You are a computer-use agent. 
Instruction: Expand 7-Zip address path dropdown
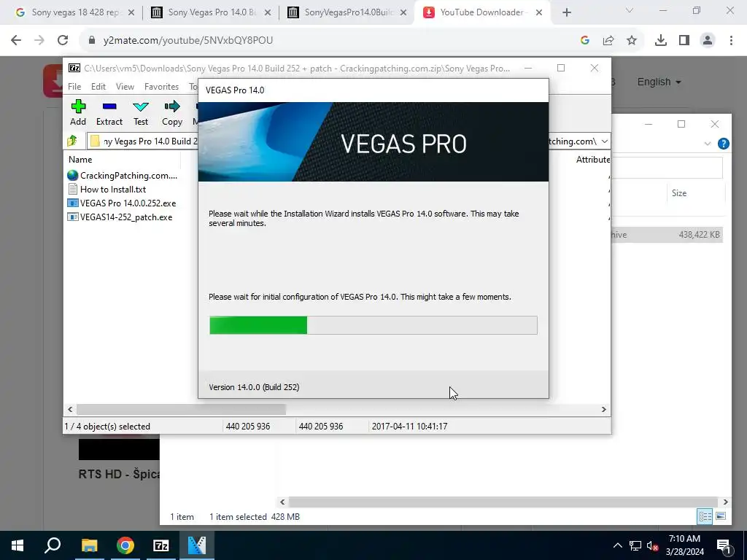pyautogui.click(x=604, y=141)
